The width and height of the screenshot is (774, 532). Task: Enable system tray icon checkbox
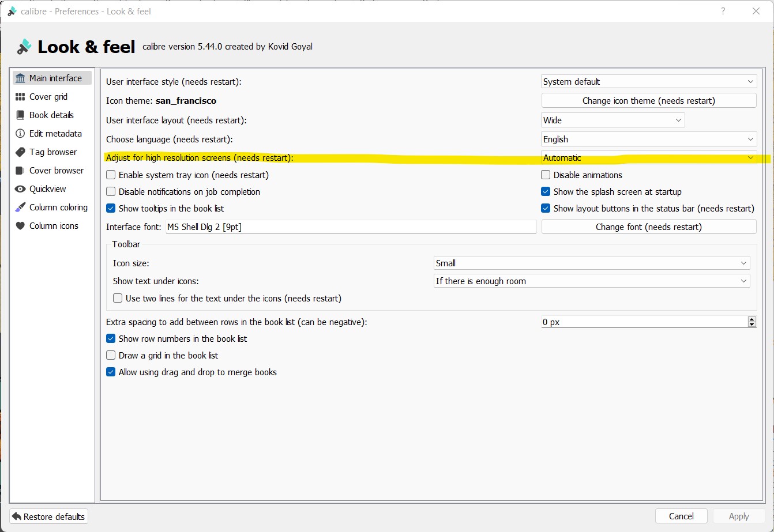pyautogui.click(x=111, y=175)
